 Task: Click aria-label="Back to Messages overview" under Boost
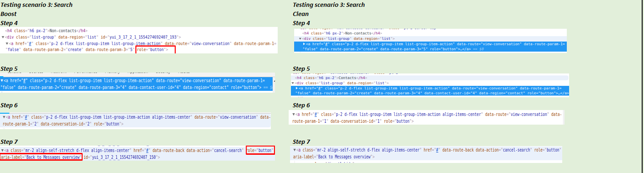tap(41, 157)
